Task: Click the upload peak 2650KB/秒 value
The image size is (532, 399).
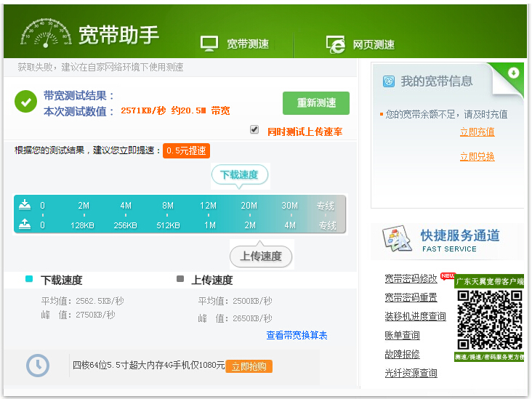Action: click(x=252, y=318)
